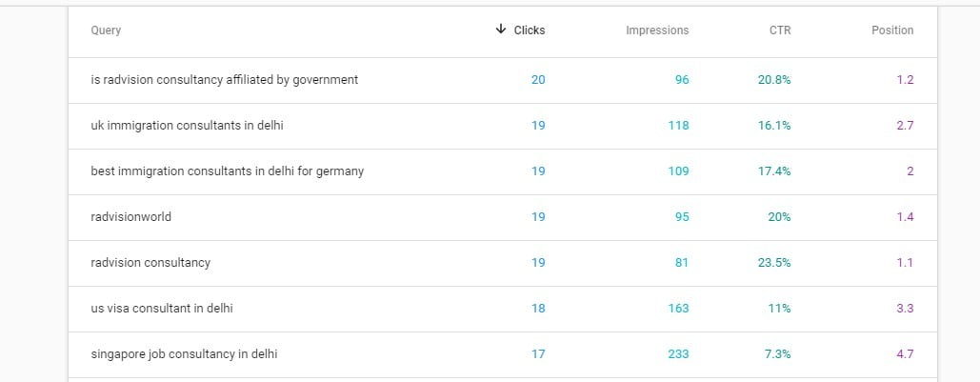Sort table by Impressions column
Viewport: 980px width, 382px height.
(657, 30)
